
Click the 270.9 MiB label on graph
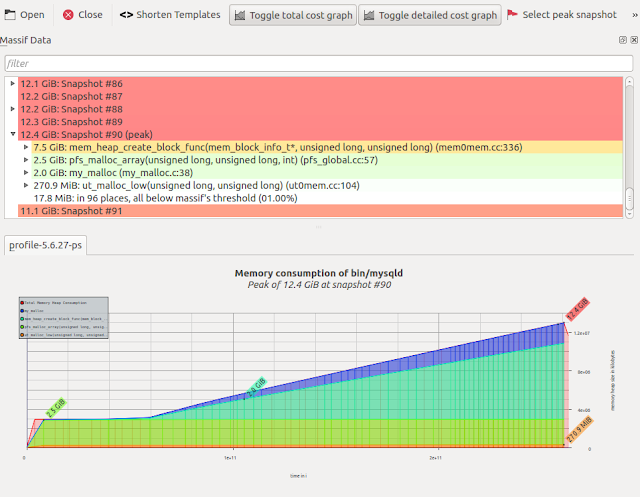579,430
